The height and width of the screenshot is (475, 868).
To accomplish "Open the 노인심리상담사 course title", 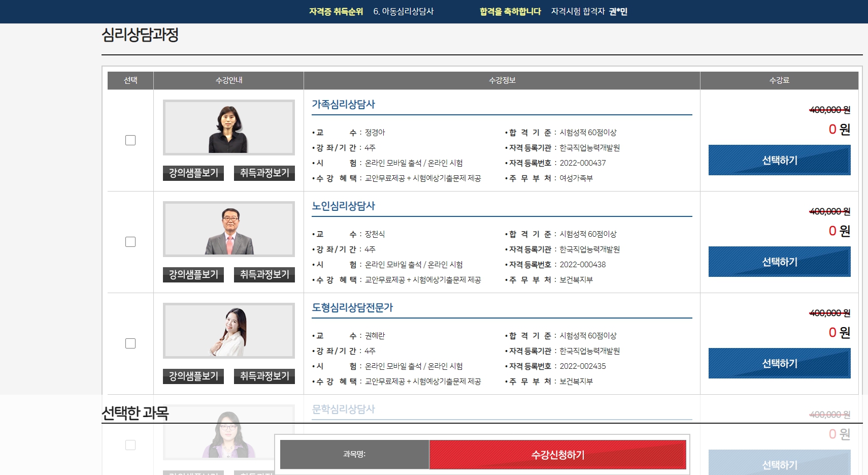I will pyautogui.click(x=343, y=206).
